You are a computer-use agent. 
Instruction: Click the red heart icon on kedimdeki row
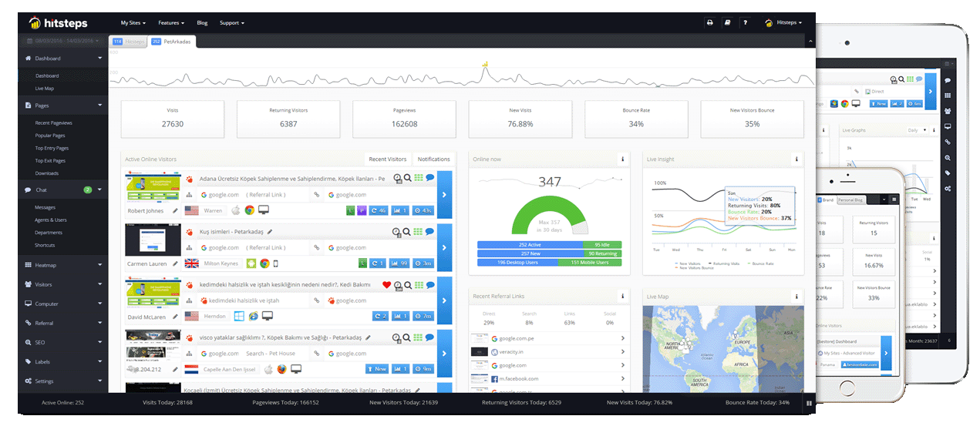coord(386,284)
